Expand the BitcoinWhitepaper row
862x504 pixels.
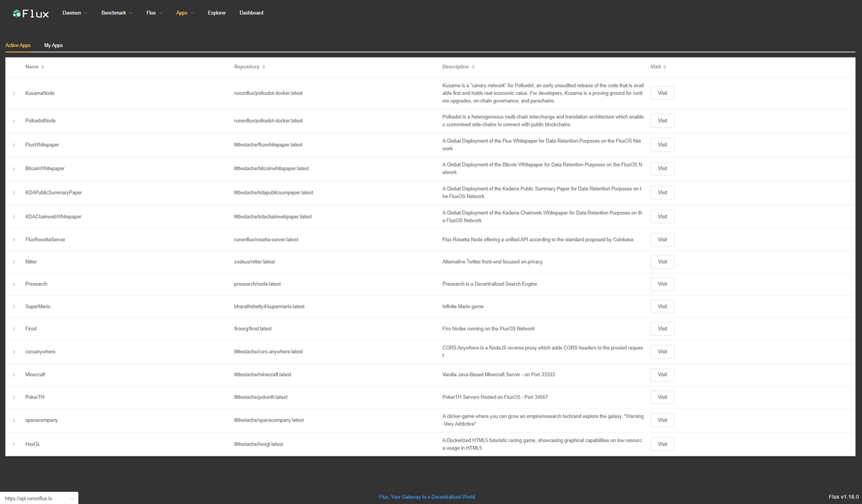click(x=14, y=169)
